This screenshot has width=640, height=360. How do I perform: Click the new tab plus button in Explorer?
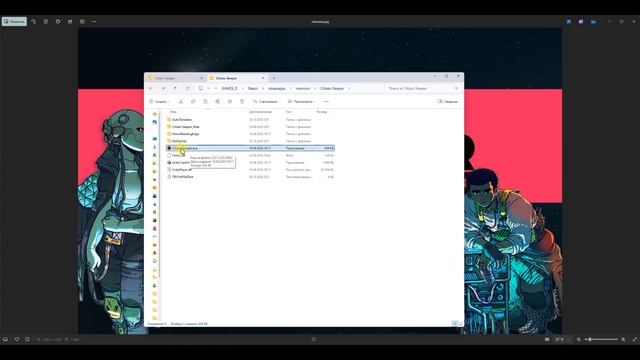click(274, 78)
